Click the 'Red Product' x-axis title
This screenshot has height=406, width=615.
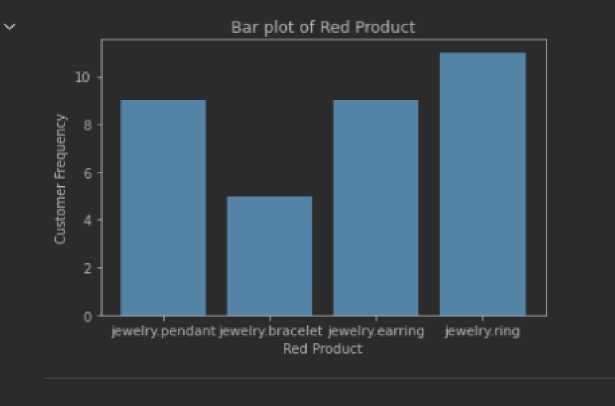pyautogui.click(x=322, y=349)
